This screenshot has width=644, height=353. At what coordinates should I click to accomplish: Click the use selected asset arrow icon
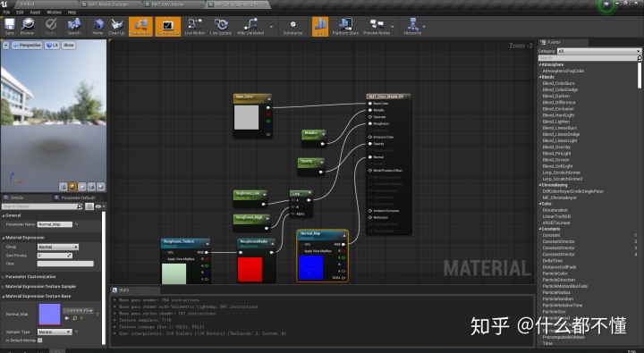[67, 318]
